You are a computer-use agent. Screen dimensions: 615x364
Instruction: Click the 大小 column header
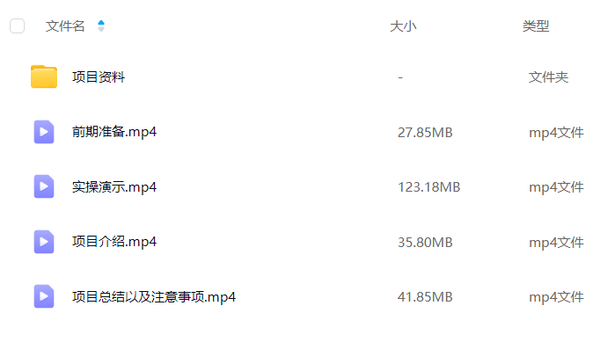tap(403, 26)
